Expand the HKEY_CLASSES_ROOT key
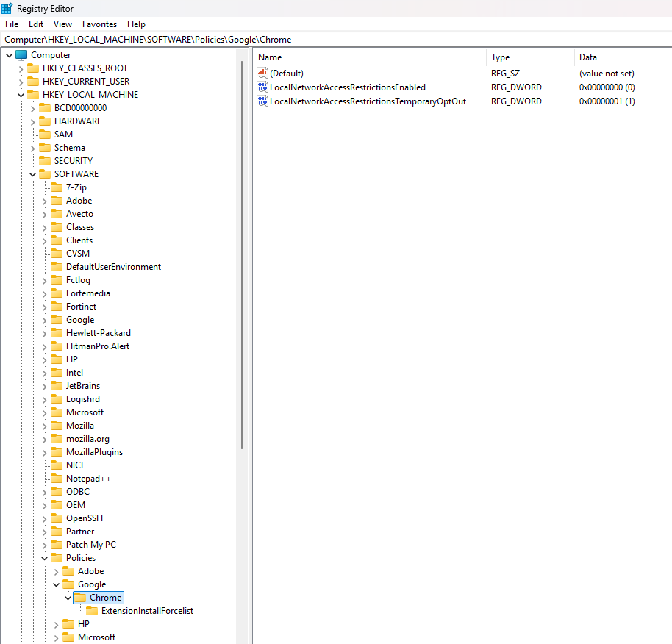The image size is (672, 644). (20, 68)
